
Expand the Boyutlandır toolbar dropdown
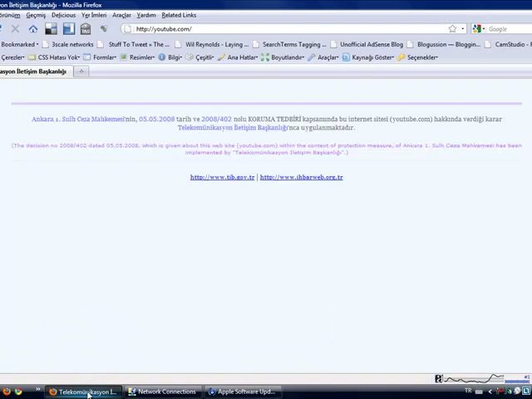[x=283, y=57]
